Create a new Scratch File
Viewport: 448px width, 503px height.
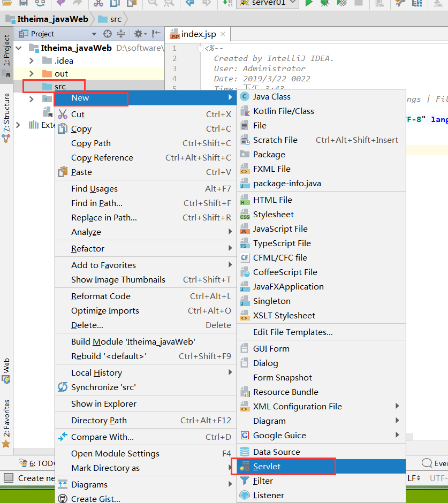click(x=321, y=140)
